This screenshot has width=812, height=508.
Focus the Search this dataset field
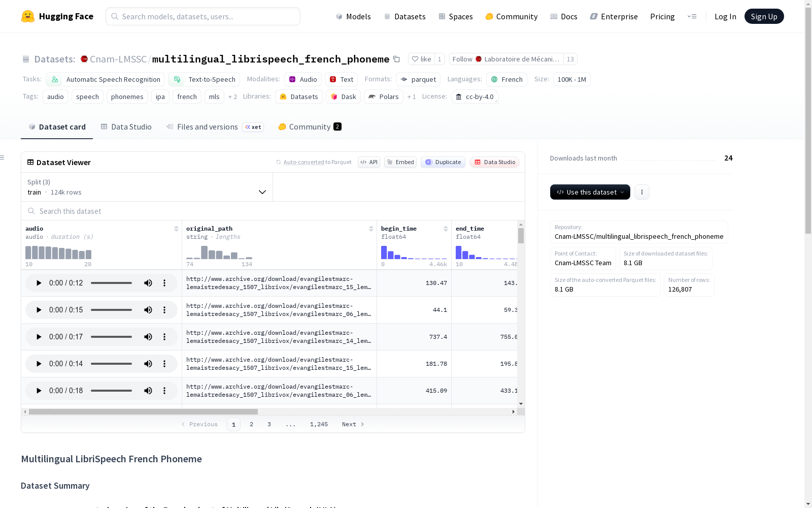tap(273, 211)
